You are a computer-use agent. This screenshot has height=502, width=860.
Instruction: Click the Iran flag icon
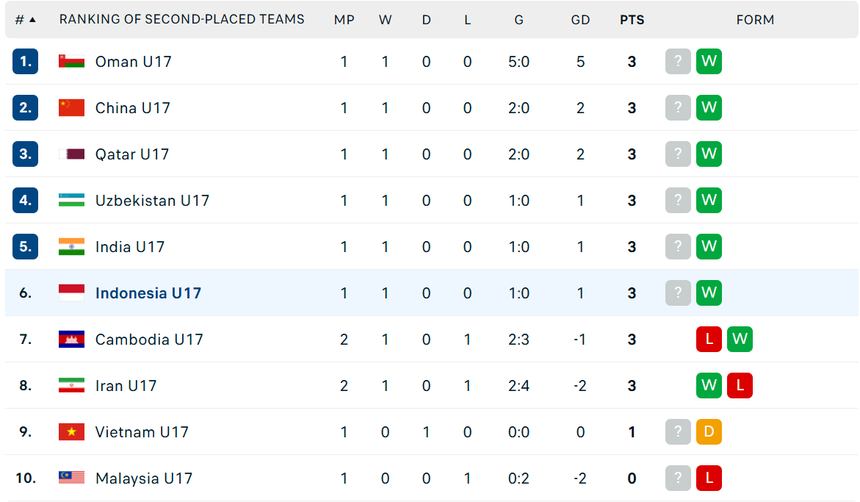[x=71, y=385]
